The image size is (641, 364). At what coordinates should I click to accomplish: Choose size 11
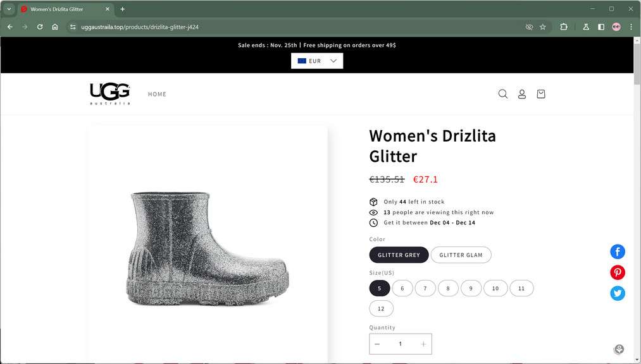(x=521, y=289)
